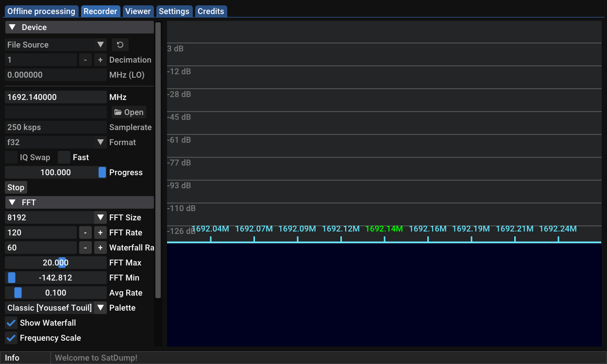The image size is (607, 364).
Task: Decrease FFT Rate with minus button
Action: pos(85,232)
